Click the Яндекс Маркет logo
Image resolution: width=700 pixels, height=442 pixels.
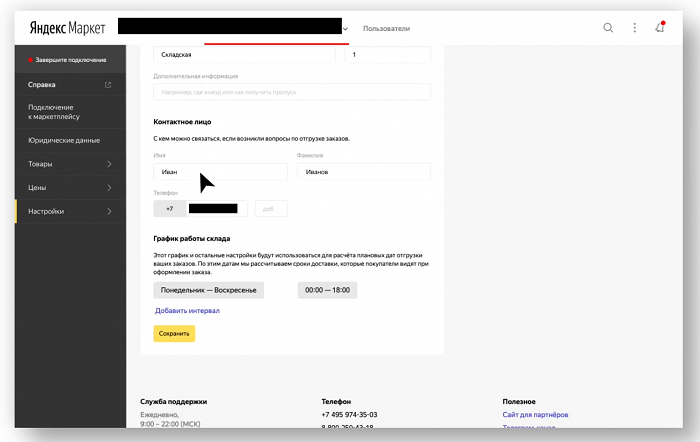point(67,28)
